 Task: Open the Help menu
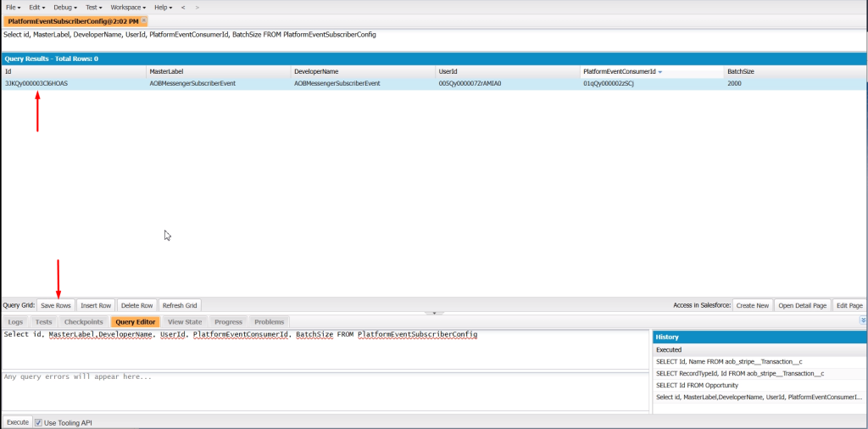(x=163, y=8)
